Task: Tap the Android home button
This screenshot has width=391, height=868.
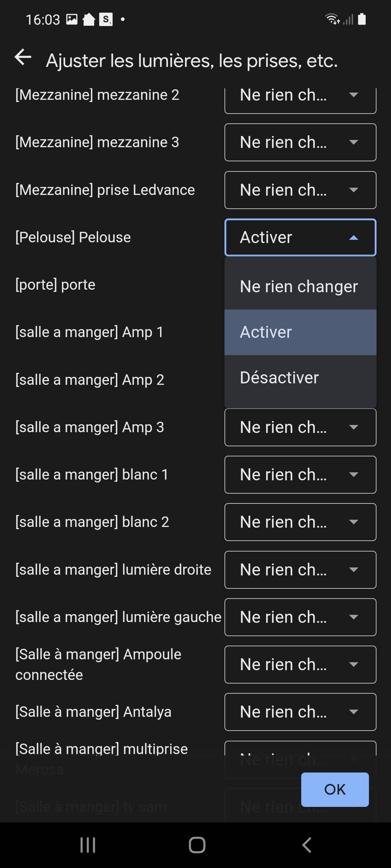Action: (197, 845)
